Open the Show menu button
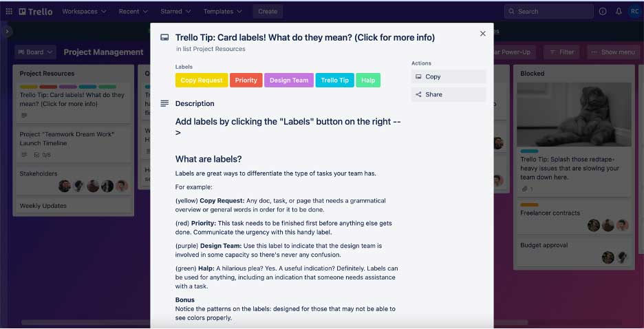Screen dimensions: 644x329 click(613, 52)
